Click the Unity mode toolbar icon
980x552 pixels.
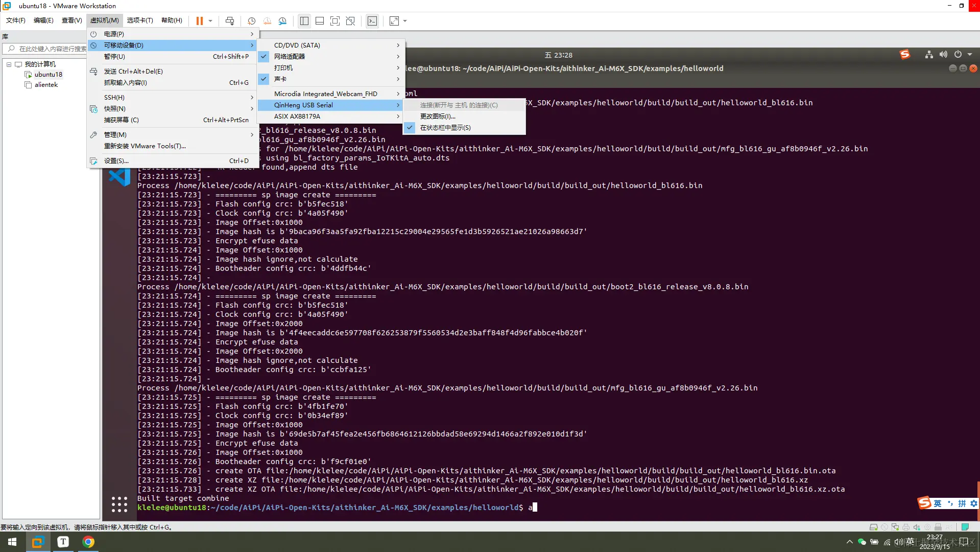point(350,21)
